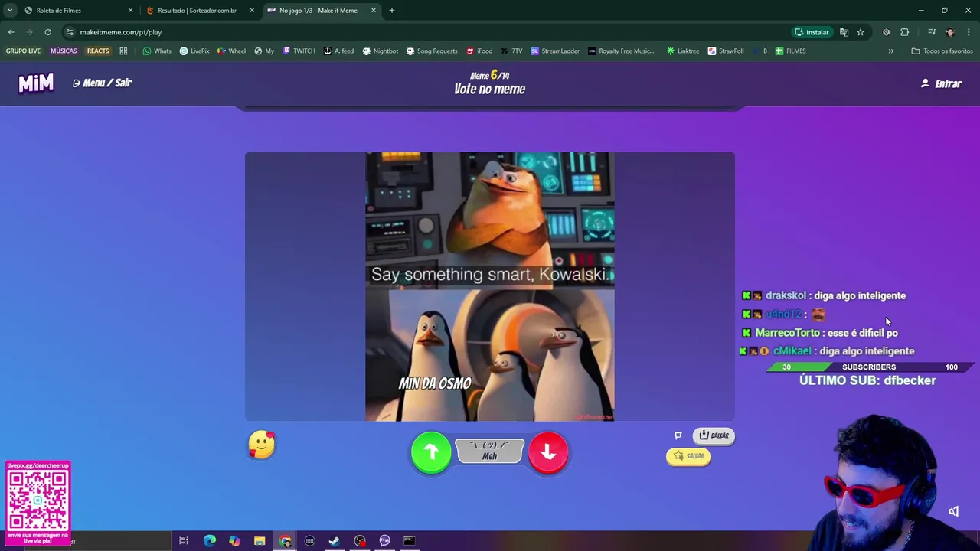Reload the current page
980x551 pixels.
[x=47, y=32]
